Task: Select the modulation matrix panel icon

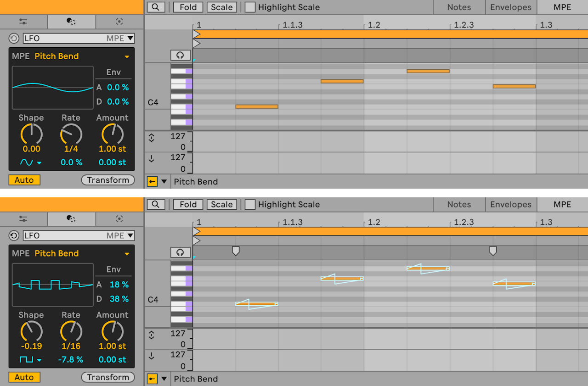Action: (x=71, y=22)
